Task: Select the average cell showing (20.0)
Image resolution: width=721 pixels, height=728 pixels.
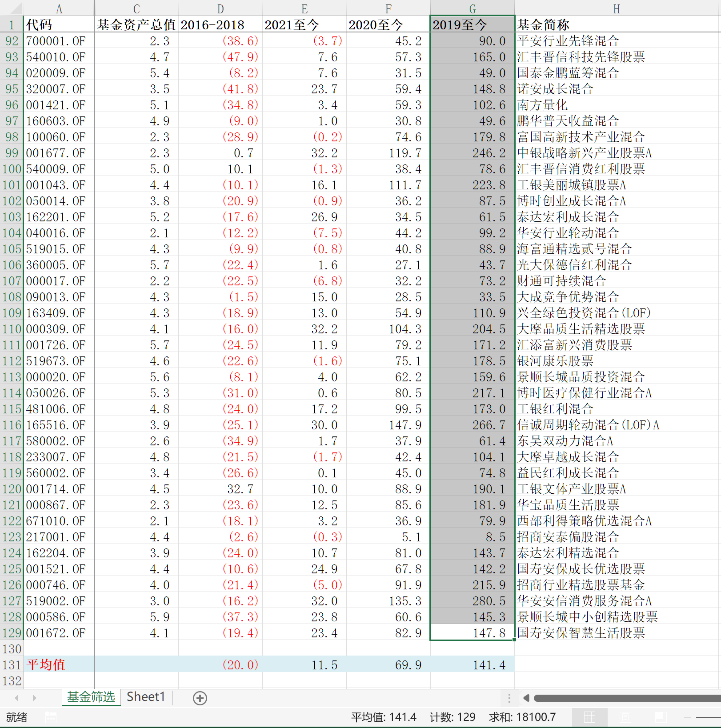Action: click(220, 665)
